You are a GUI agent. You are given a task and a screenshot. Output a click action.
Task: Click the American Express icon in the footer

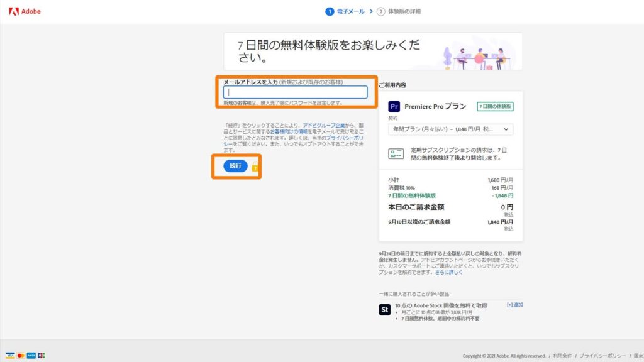(x=31, y=356)
